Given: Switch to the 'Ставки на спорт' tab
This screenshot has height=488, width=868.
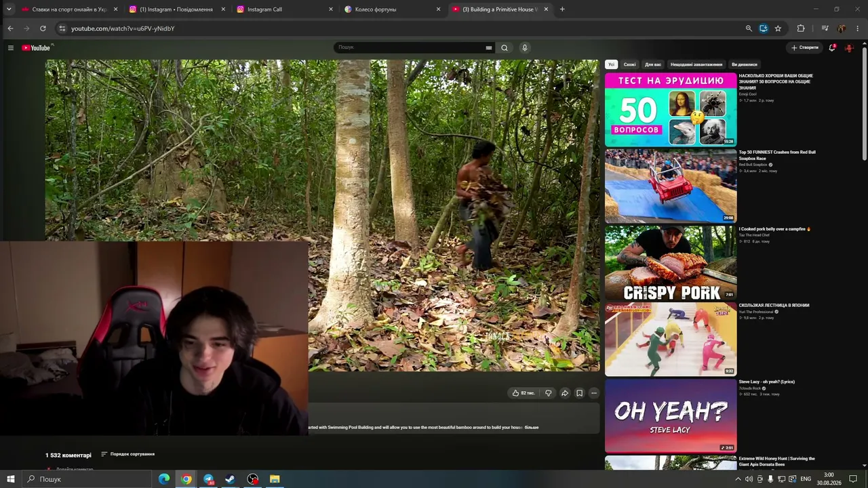Looking at the screenshot, I should (69, 9).
